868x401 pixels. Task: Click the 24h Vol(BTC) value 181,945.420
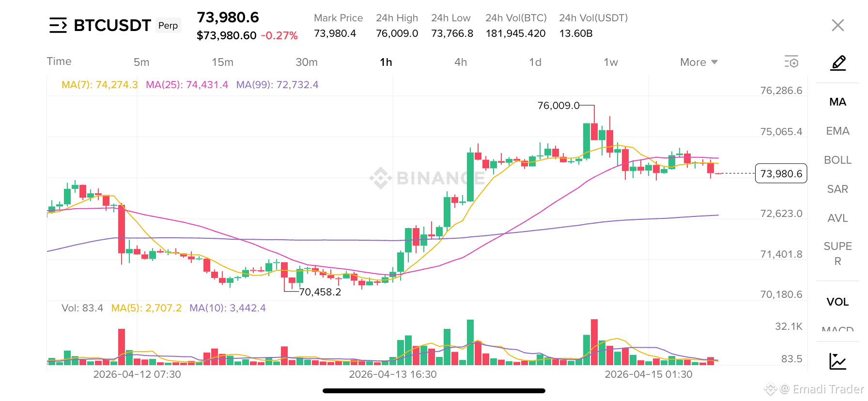pos(515,33)
